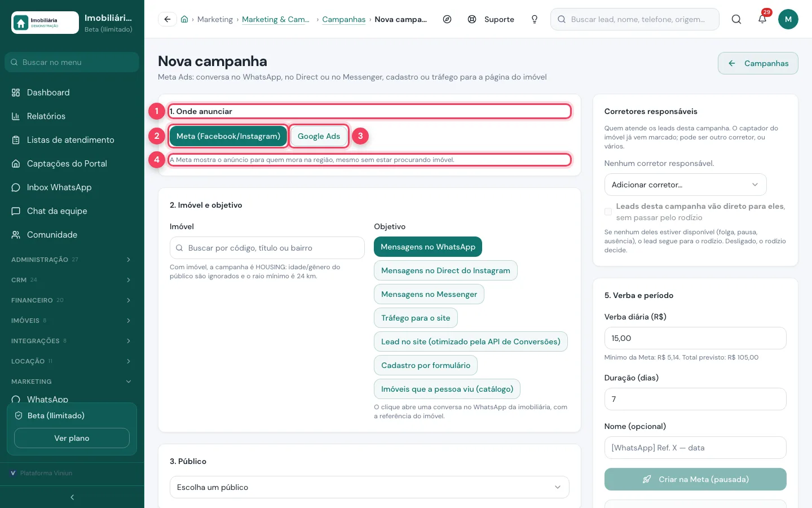
Task: Click the Buscar por código, título ou bairro field
Action: click(x=267, y=248)
